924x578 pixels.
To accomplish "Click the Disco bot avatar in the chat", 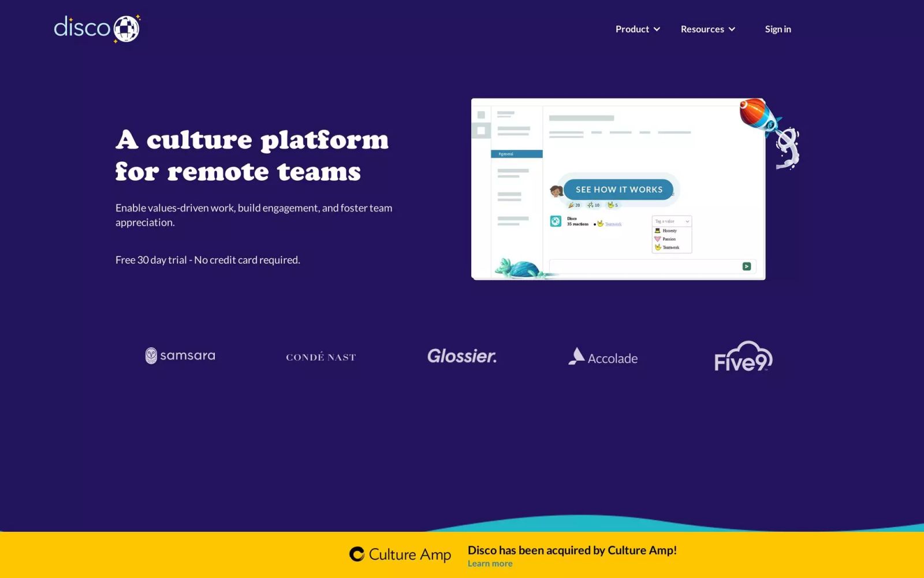I will coord(556,221).
